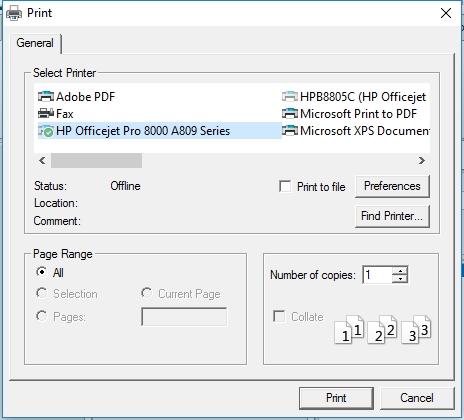The height and width of the screenshot is (420, 464).
Task: Pick the HPB8805C HP Officejet printer icon
Action: click(290, 97)
